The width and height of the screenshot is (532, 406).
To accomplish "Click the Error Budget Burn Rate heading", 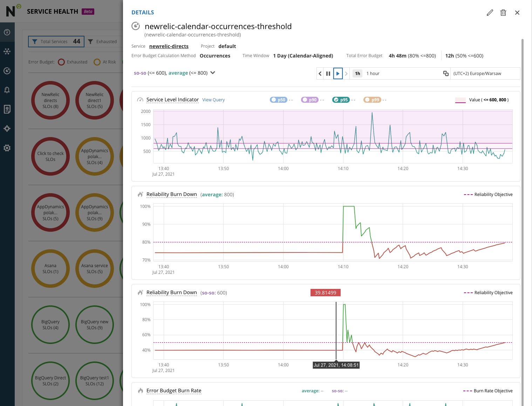I will click(x=174, y=391).
